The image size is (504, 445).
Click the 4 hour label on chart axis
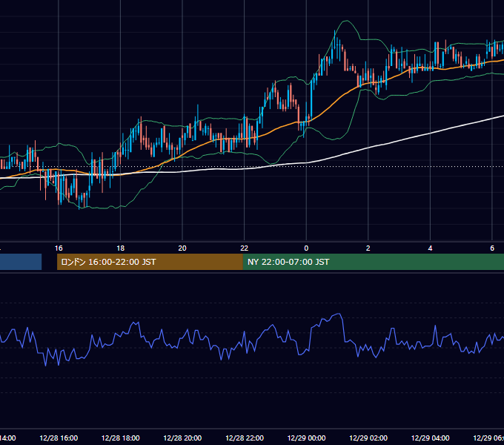coord(430,248)
